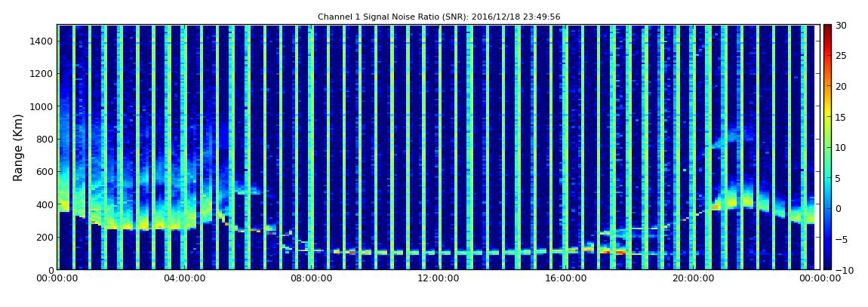Click the 20:00:00 time axis label
868x307 pixels.
[693, 279]
